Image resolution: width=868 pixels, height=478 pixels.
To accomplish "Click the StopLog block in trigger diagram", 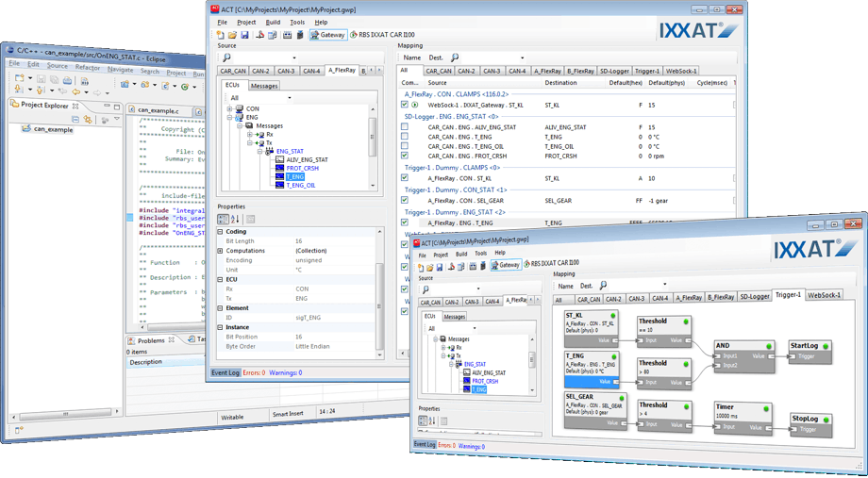I will pos(810,423).
